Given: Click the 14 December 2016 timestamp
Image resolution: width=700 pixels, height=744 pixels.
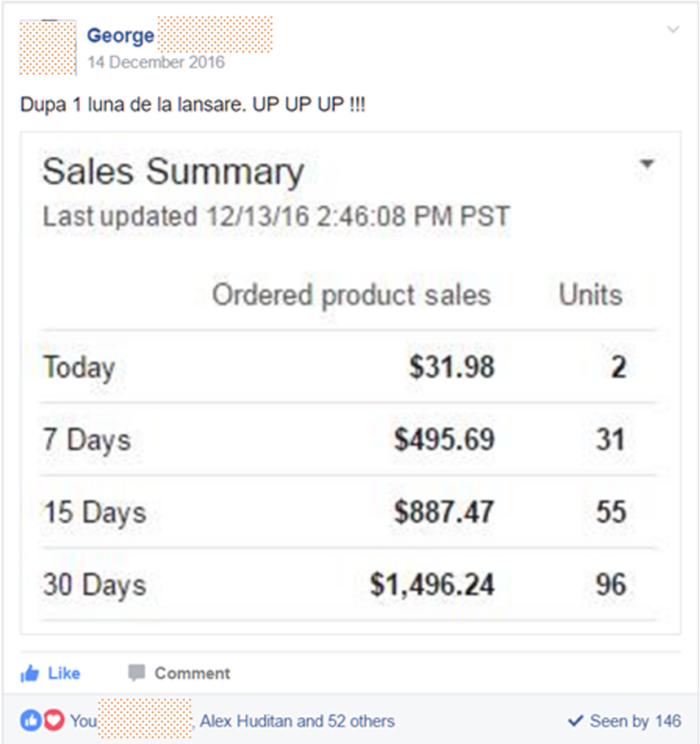Looking at the screenshot, I should click(156, 62).
